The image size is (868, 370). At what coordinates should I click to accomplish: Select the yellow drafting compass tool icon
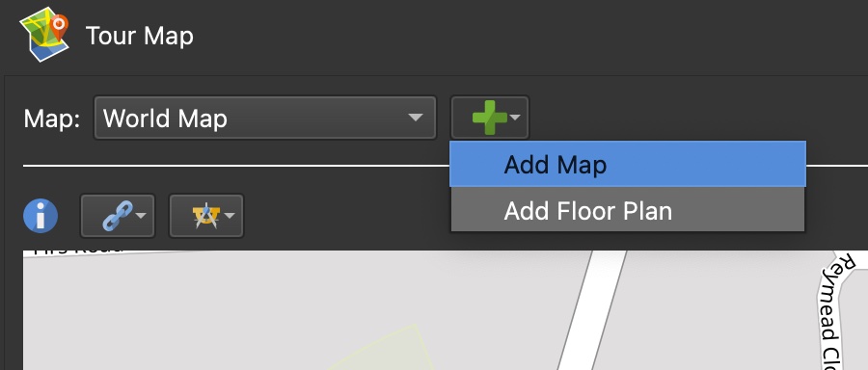(x=206, y=216)
